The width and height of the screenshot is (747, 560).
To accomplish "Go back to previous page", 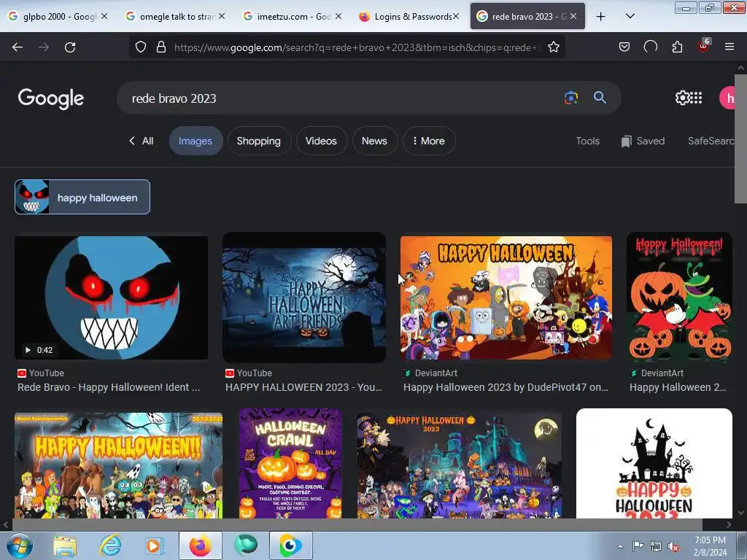I will [x=18, y=47].
